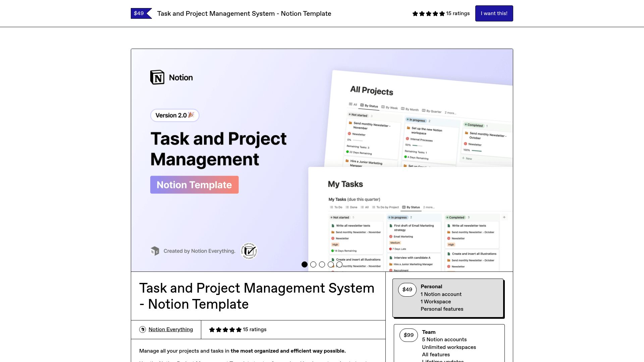
Task: Select the Team $99 pricing option
Action: [449, 343]
